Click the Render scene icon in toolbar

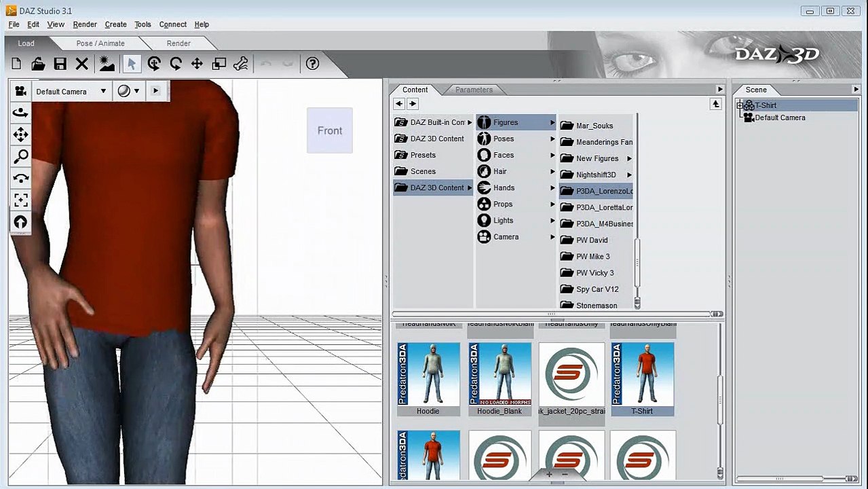point(107,64)
